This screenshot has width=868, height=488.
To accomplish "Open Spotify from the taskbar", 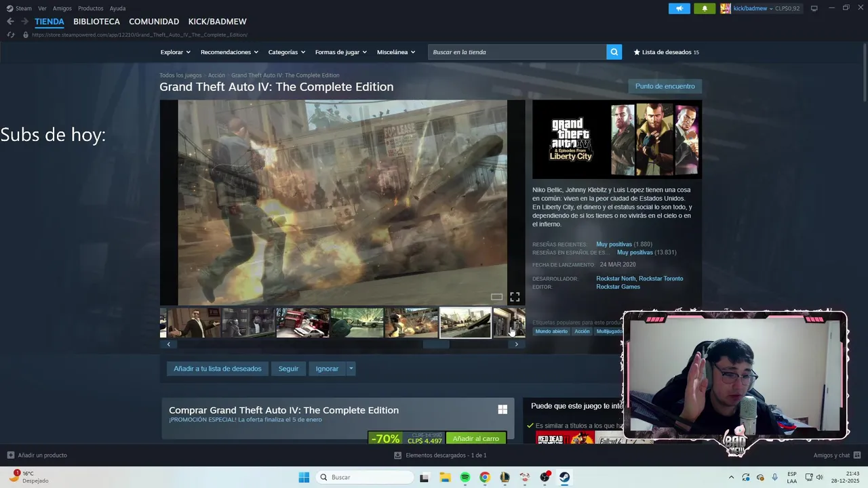I will tap(465, 477).
